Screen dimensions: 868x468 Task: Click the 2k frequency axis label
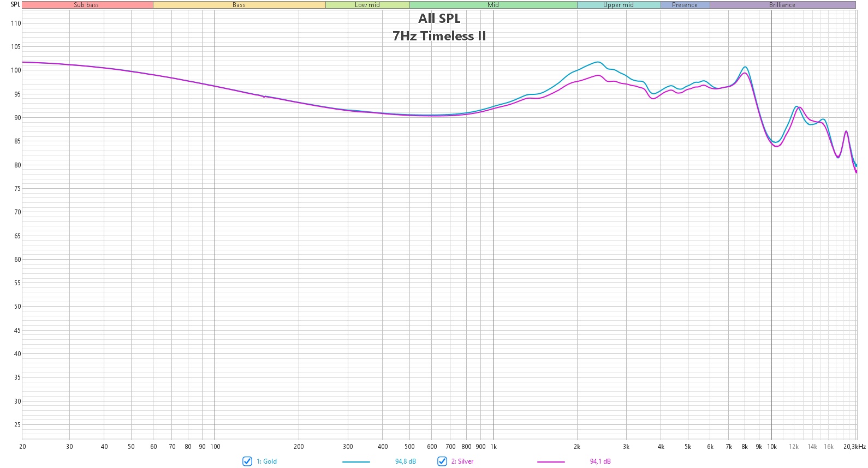(577, 447)
